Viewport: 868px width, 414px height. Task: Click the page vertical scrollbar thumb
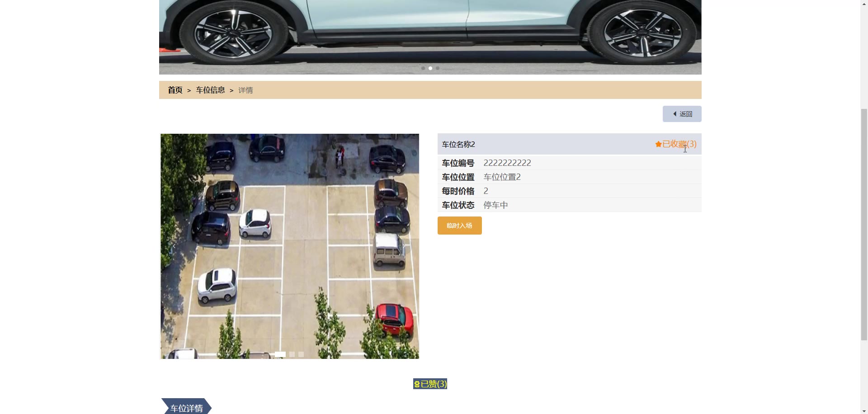click(x=864, y=224)
